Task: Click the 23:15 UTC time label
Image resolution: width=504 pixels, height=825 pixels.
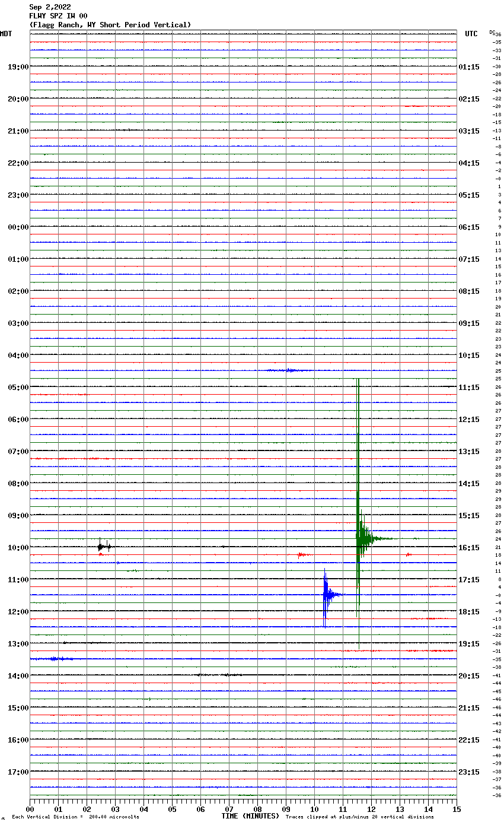Action: tap(469, 772)
